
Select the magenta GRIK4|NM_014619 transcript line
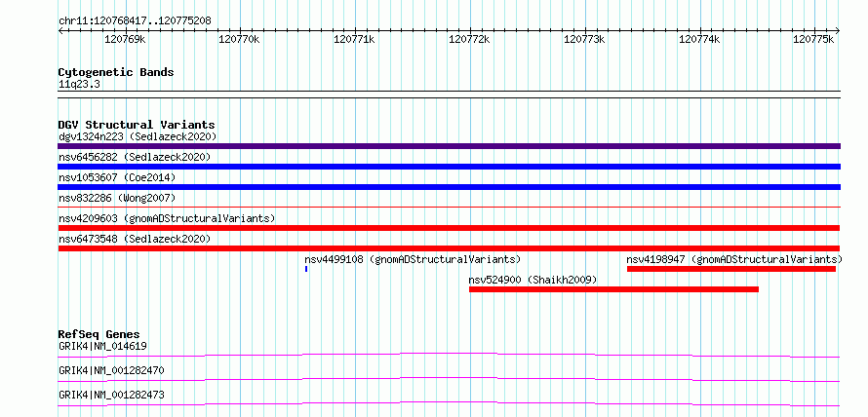449,355
